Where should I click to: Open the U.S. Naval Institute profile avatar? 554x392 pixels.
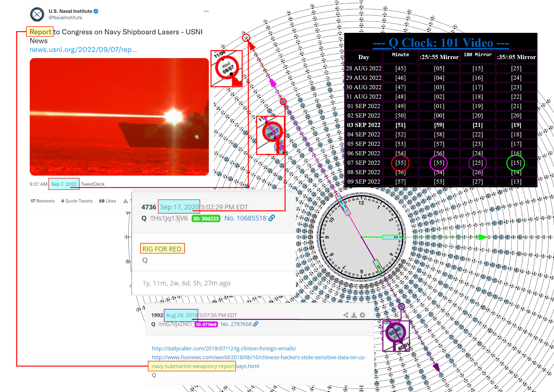coord(37,14)
